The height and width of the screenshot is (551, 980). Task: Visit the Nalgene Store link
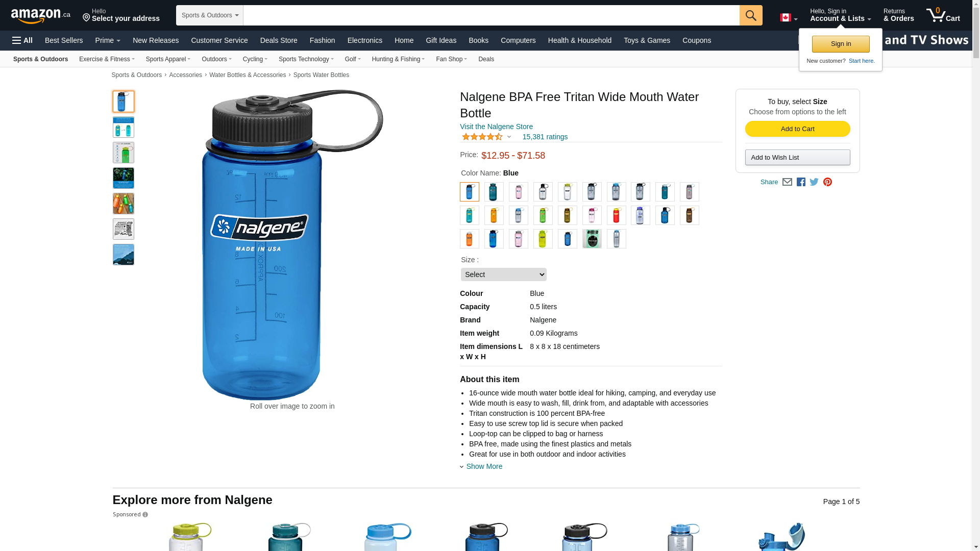coord(496,127)
